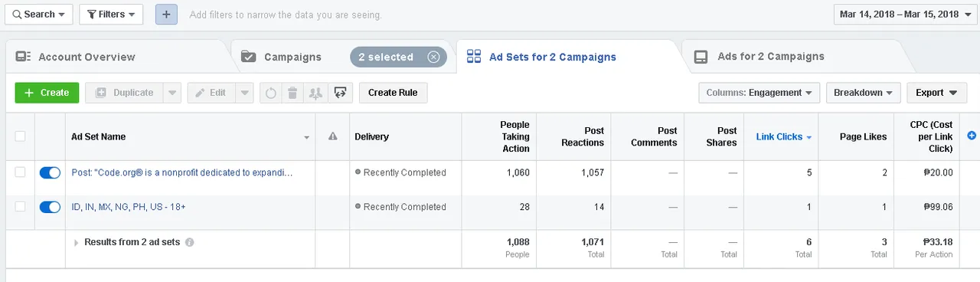Click the warning triangle column icon

[x=332, y=136]
